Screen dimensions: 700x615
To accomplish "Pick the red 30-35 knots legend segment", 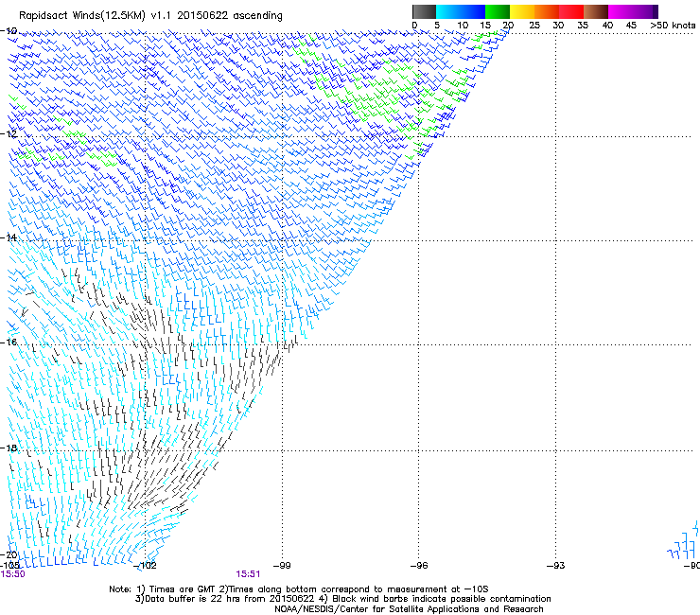I will 571,11.
